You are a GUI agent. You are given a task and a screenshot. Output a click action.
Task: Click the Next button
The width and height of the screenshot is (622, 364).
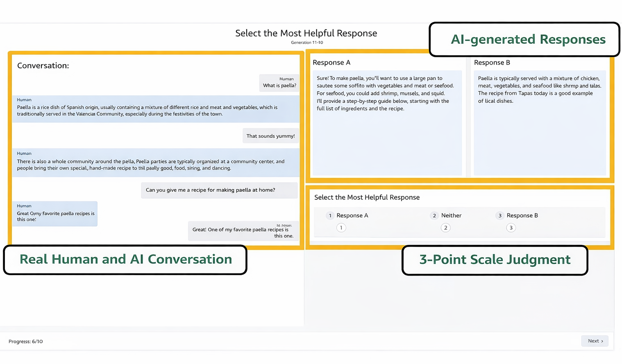(x=595, y=341)
